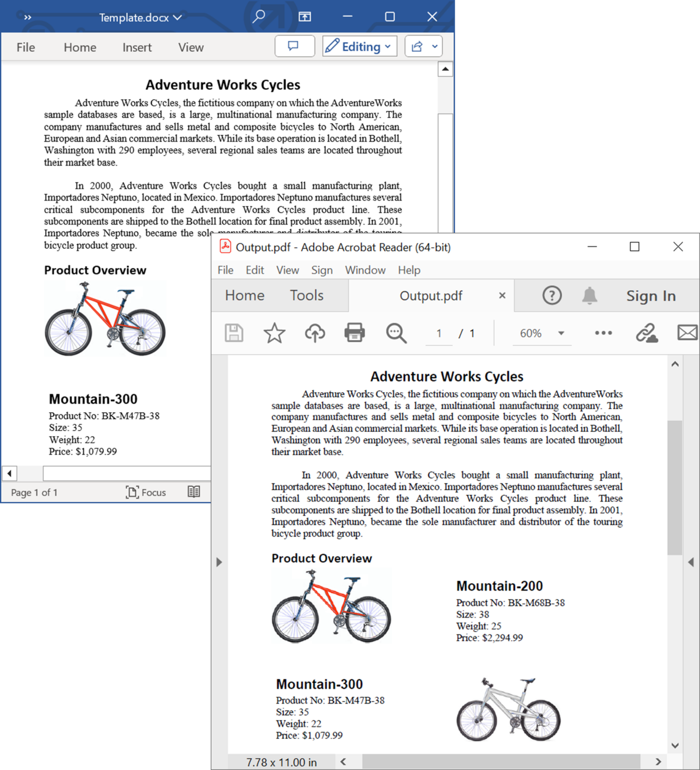This screenshot has height=770, width=700.
Task: Expand the Acrobat navigation pane arrow
Action: click(x=219, y=562)
